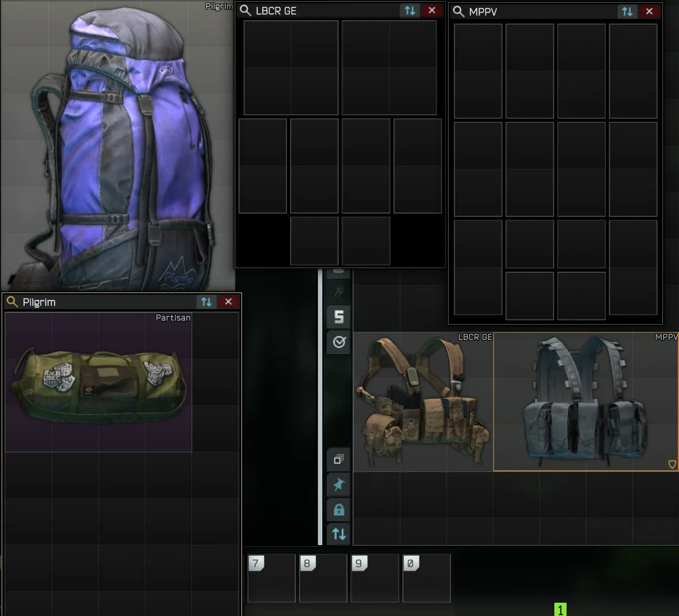Toggle the padlock icon in stash sidebar
This screenshot has height=616, width=679.
pyautogui.click(x=339, y=510)
